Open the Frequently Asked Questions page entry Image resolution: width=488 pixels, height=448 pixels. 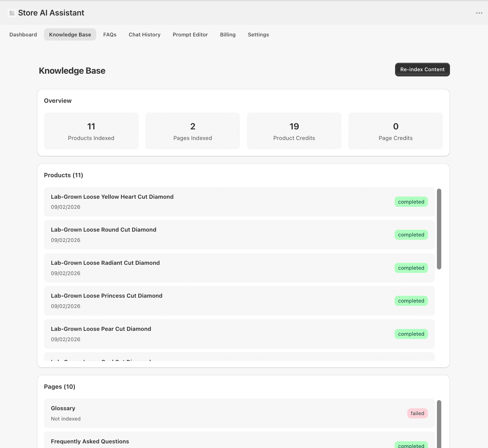click(x=239, y=441)
